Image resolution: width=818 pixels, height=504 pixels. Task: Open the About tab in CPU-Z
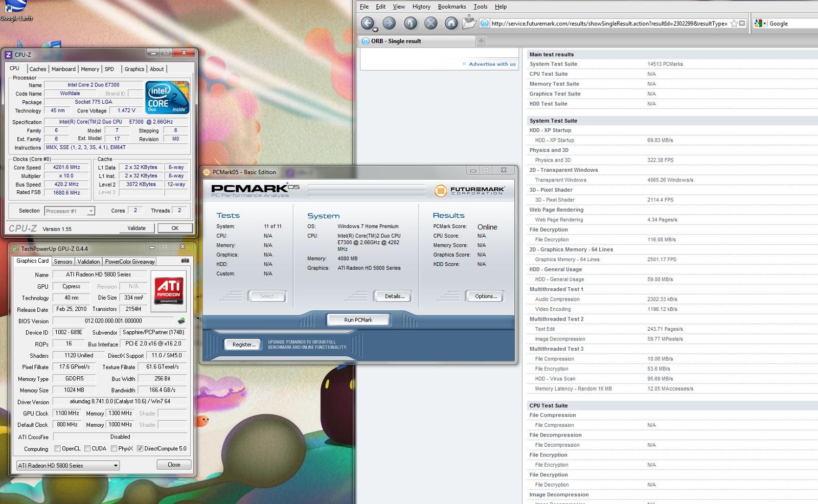click(x=157, y=69)
